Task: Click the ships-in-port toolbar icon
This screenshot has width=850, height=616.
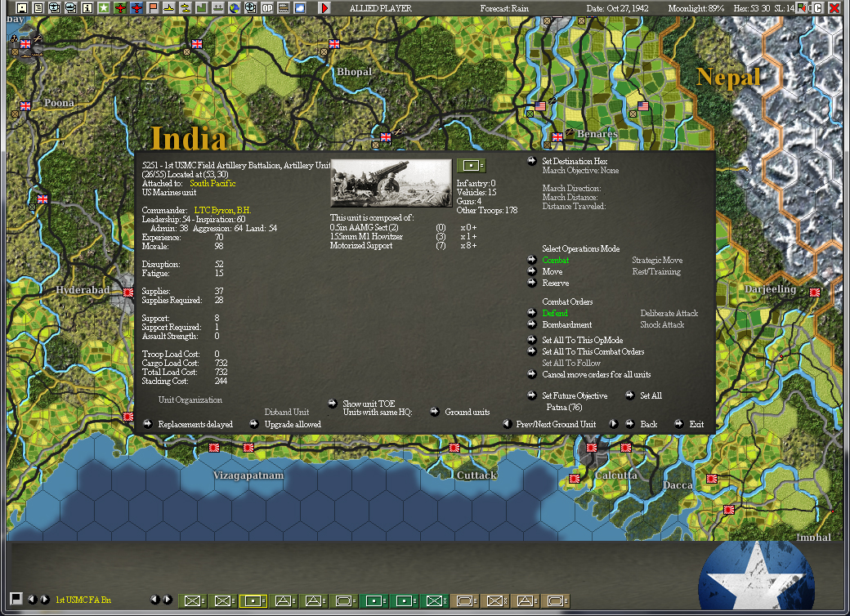Action: pos(217,8)
